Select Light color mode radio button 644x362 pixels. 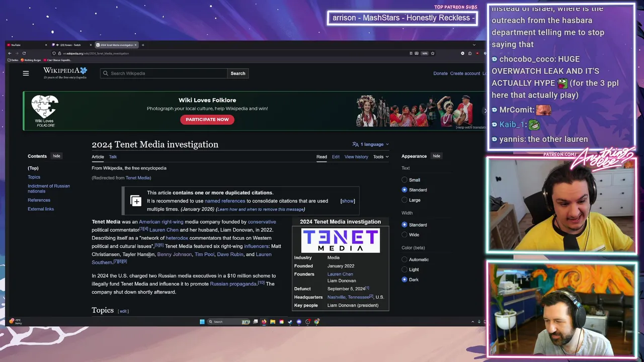405,269
